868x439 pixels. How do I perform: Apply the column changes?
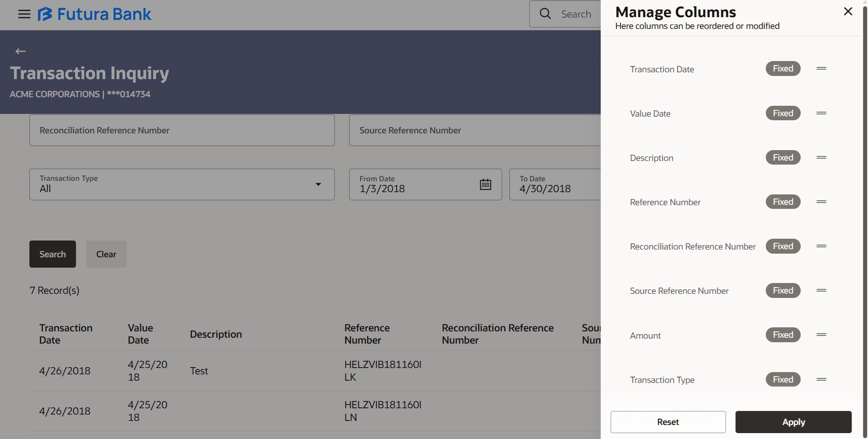point(793,422)
